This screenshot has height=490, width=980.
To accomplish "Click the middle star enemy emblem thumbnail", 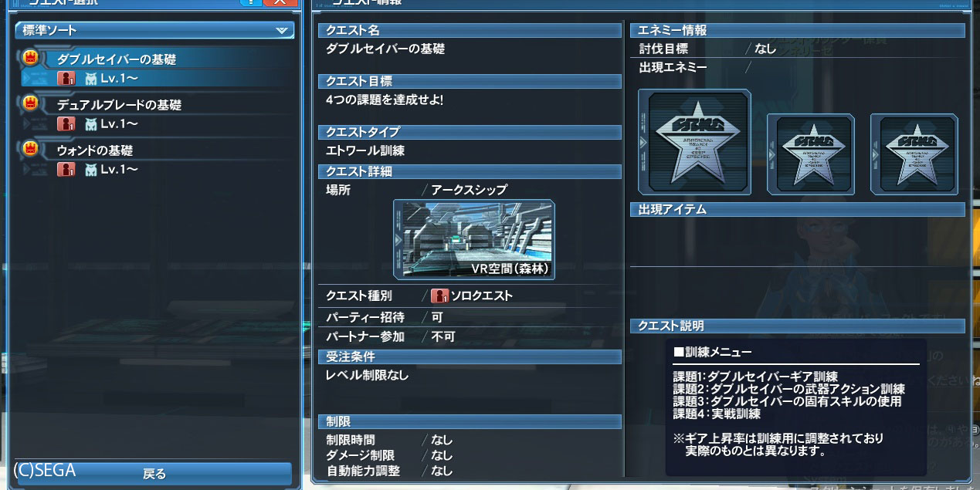I will 810,154.
